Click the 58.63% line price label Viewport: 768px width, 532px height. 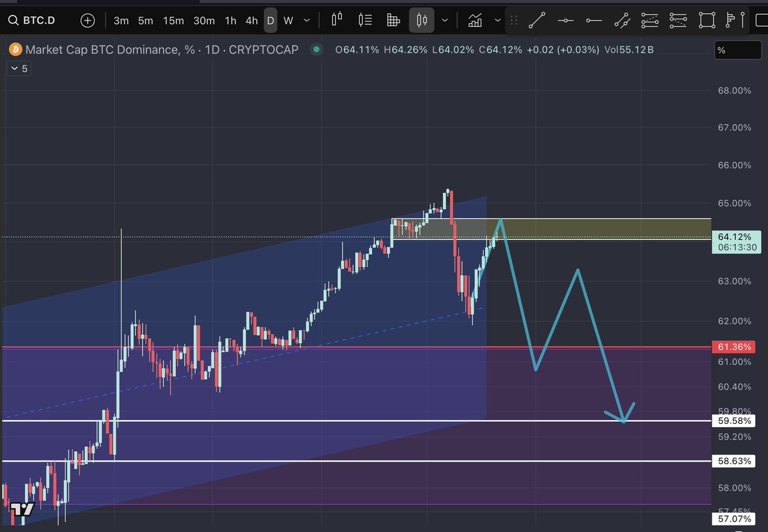[x=735, y=461]
